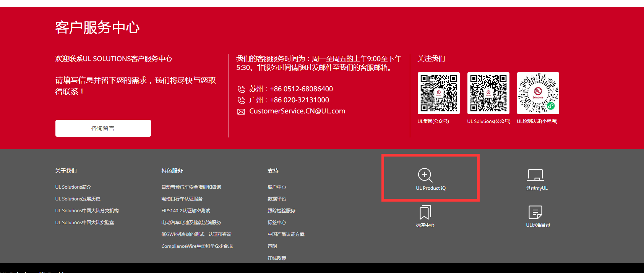Image resolution: width=644 pixels, height=273 pixels.
Task: Click the UL集团 public account QR code
Action: pos(438,93)
